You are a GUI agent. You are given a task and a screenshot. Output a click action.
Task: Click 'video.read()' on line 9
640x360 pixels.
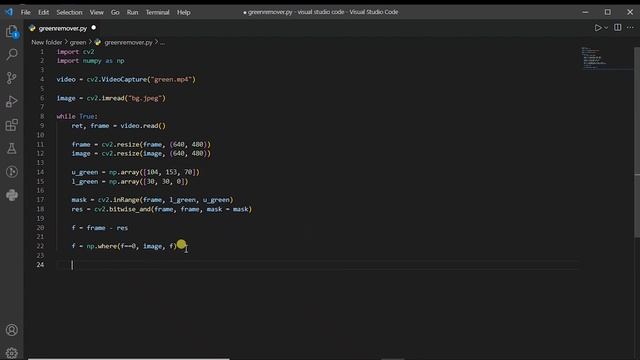tap(143, 126)
